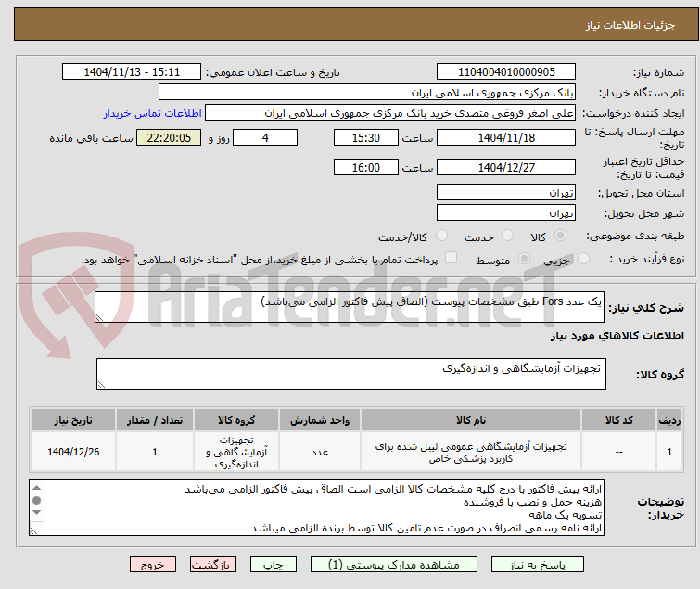The height and width of the screenshot is (589, 700).
Task: Click the گروه کالا table column header
Action: tap(236, 420)
